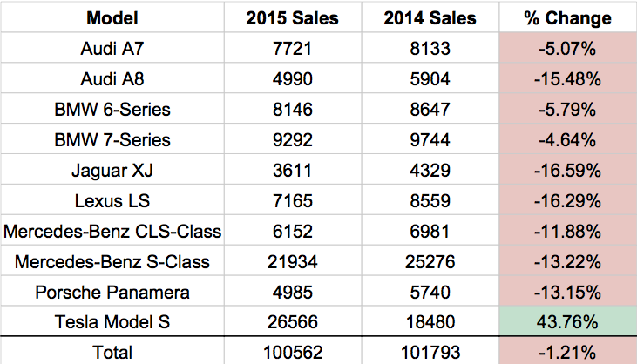Screen dimensions: 637x364
Task: Click the green 43.76% Tesla cell
Action: (568, 321)
